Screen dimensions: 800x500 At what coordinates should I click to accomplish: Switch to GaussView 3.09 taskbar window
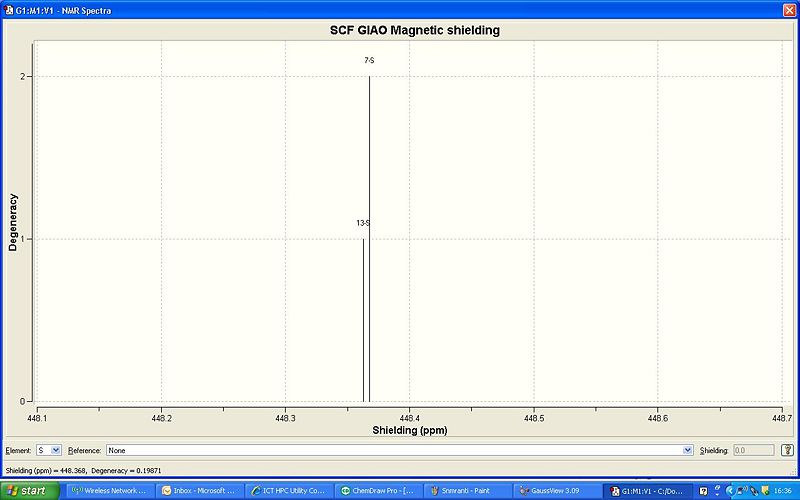557,491
